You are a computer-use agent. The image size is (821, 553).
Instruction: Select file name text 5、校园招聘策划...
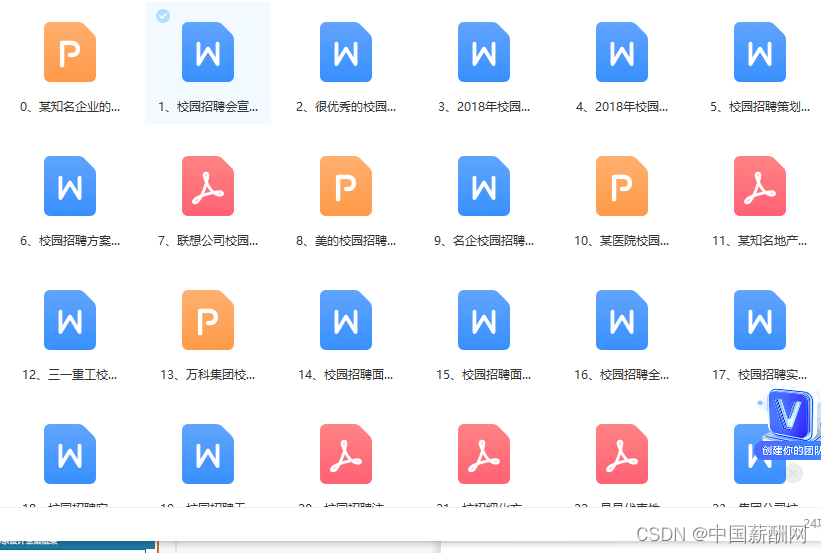pos(760,107)
